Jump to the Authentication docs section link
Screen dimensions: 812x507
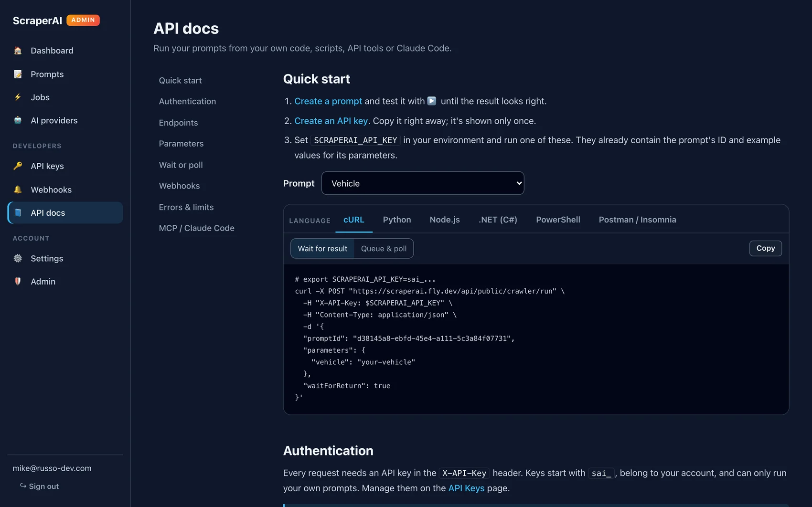click(187, 101)
